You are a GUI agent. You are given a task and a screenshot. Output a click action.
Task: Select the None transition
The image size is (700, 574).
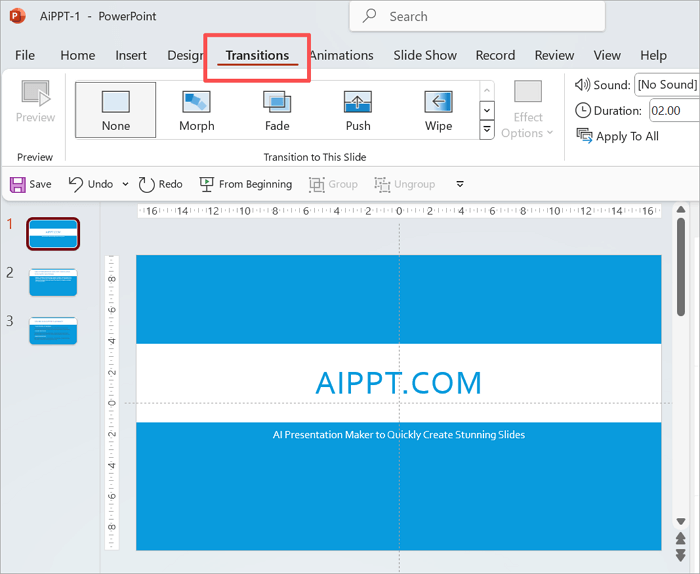pyautogui.click(x=116, y=110)
